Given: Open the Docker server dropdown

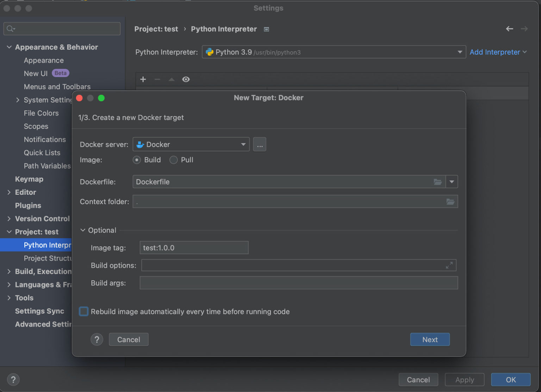Looking at the screenshot, I should [x=243, y=144].
